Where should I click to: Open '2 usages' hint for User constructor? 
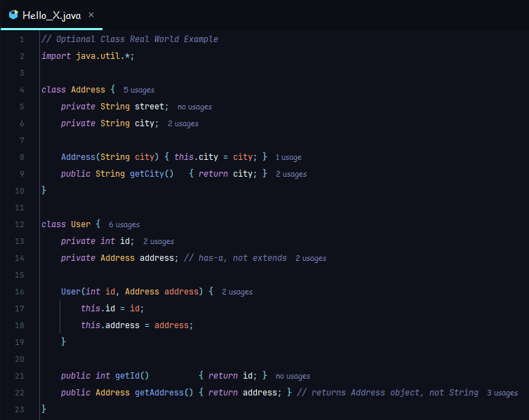[x=237, y=292]
